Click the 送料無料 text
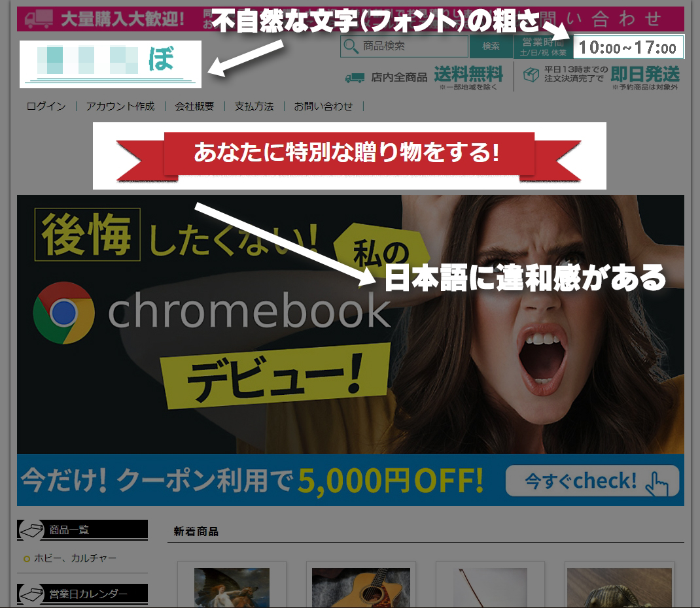Image resolution: width=700 pixels, height=608 pixels. tap(468, 74)
